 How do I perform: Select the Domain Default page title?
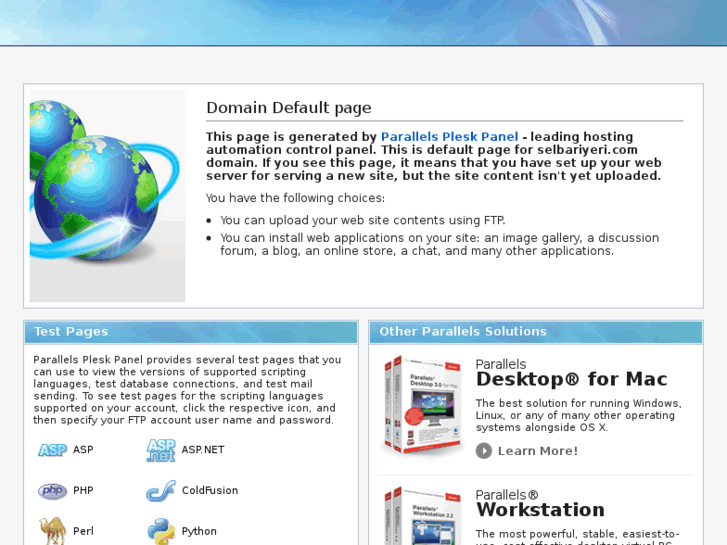coord(289,108)
